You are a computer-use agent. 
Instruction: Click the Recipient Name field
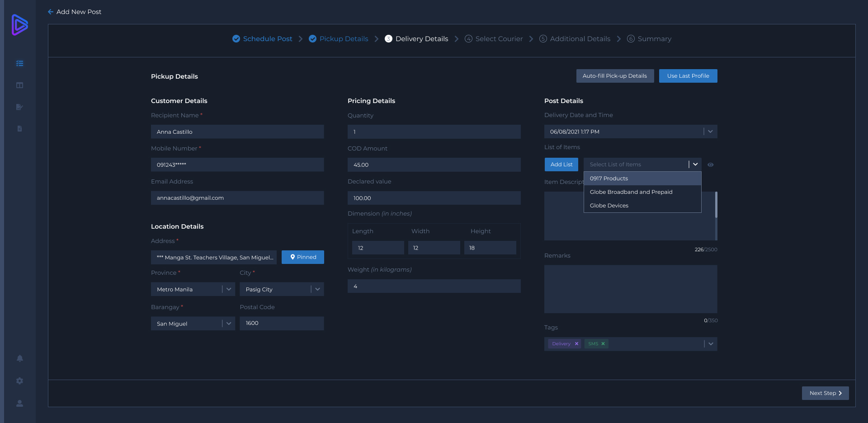click(237, 132)
